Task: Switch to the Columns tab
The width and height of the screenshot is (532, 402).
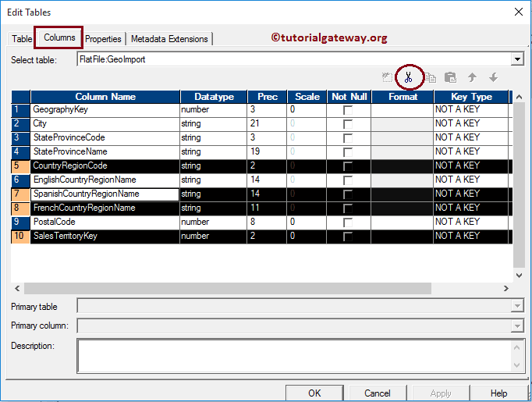Action: (x=59, y=37)
